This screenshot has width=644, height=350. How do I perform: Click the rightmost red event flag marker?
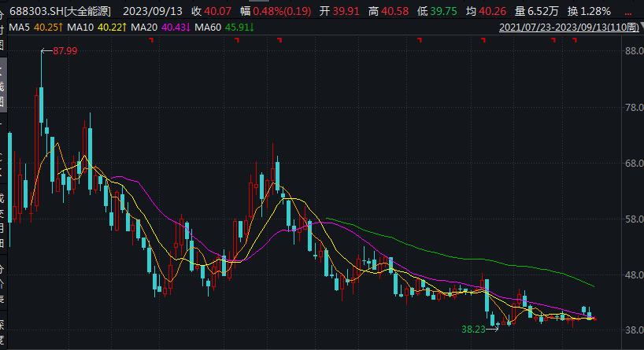pos(575,40)
